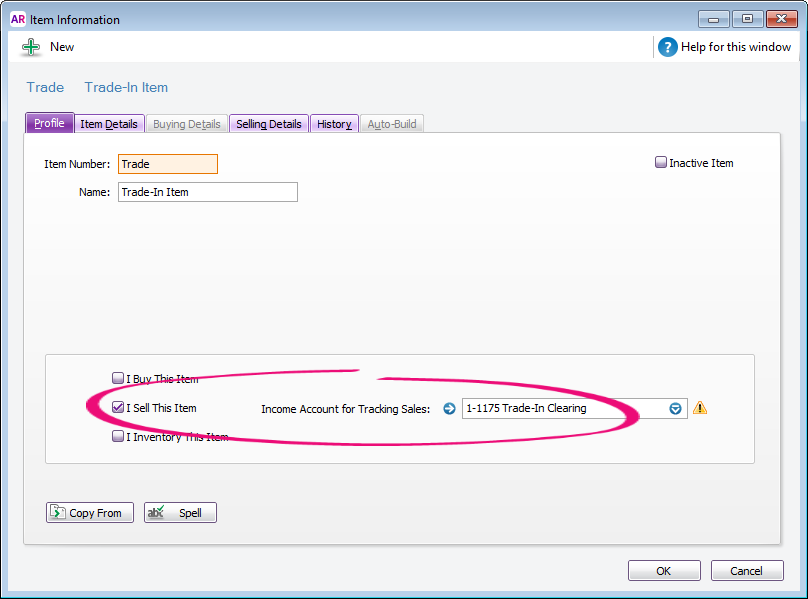Enable the I Buy This Item checkbox
The height and width of the screenshot is (599, 808).
(x=118, y=379)
